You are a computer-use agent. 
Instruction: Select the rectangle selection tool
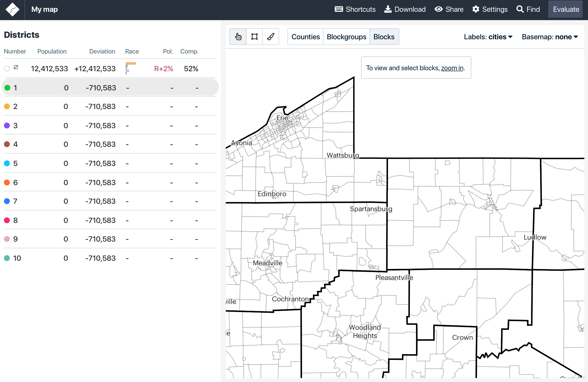pyautogui.click(x=254, y=37)
